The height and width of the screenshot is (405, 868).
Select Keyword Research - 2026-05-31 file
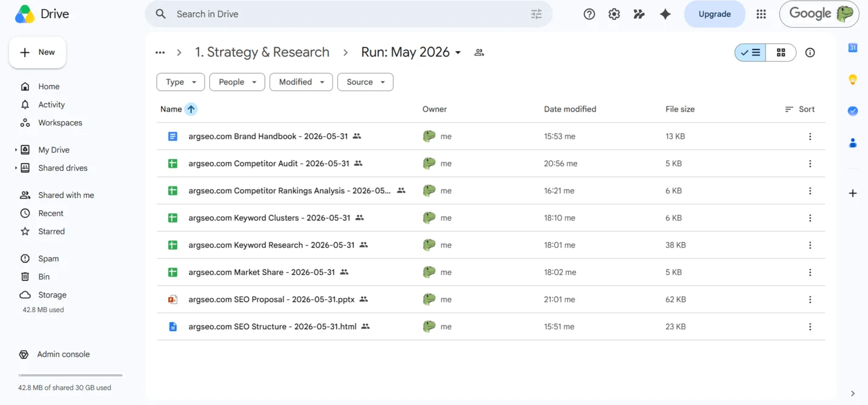pos(490,245)
